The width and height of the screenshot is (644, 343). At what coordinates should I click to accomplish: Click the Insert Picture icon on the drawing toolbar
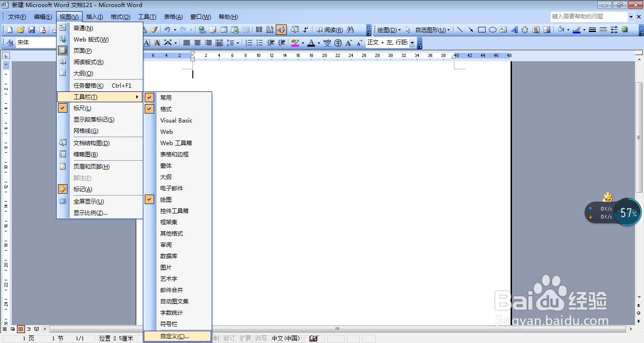(547, 30)
